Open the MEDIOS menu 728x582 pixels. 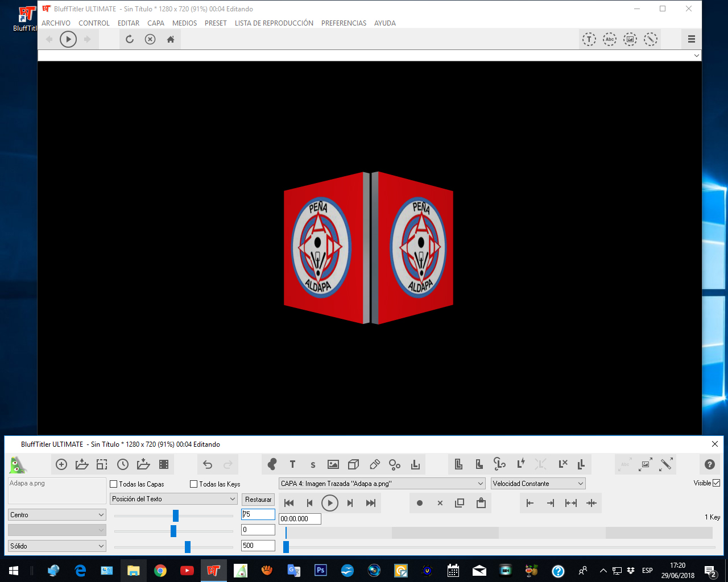184,23
